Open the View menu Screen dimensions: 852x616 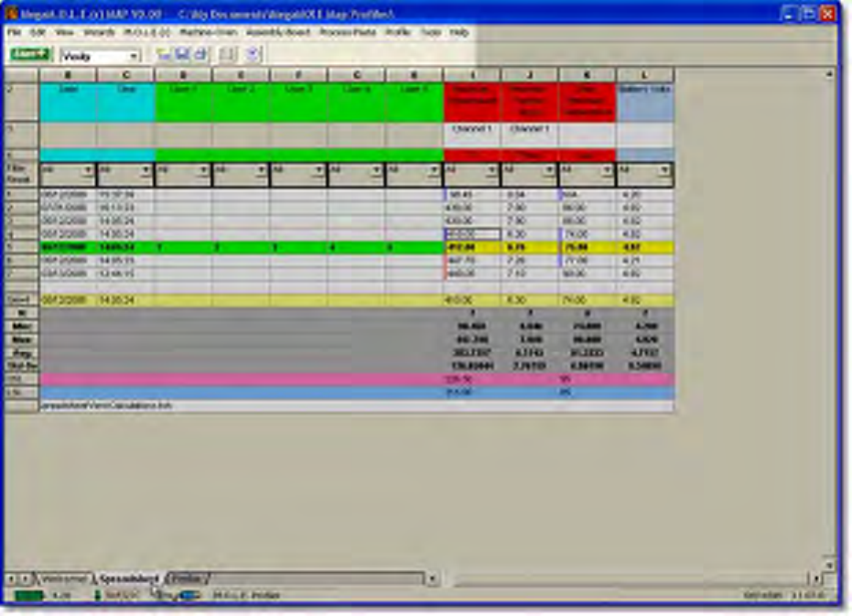click(64, 33)
